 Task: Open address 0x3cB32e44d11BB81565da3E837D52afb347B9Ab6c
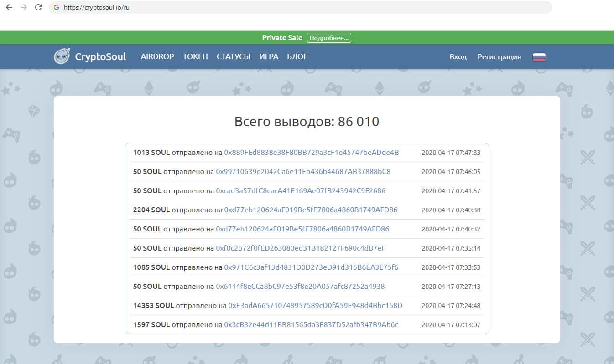tap(311, 325)
